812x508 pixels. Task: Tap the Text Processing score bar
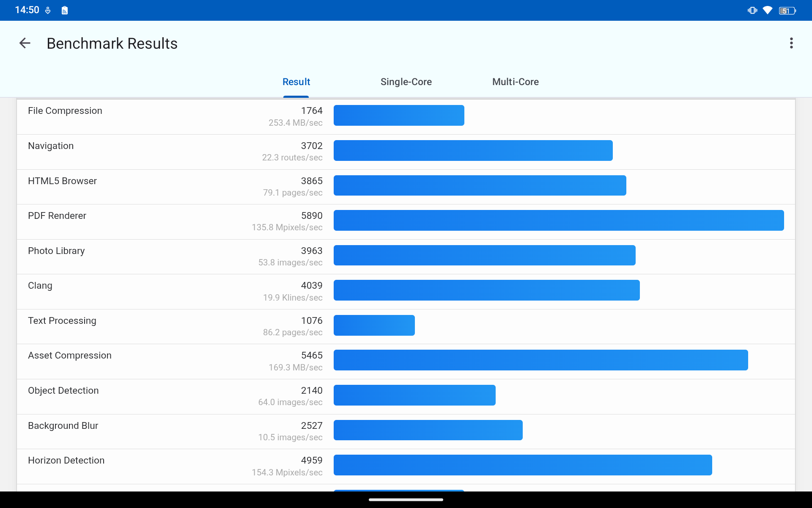[x=374, y=326]
